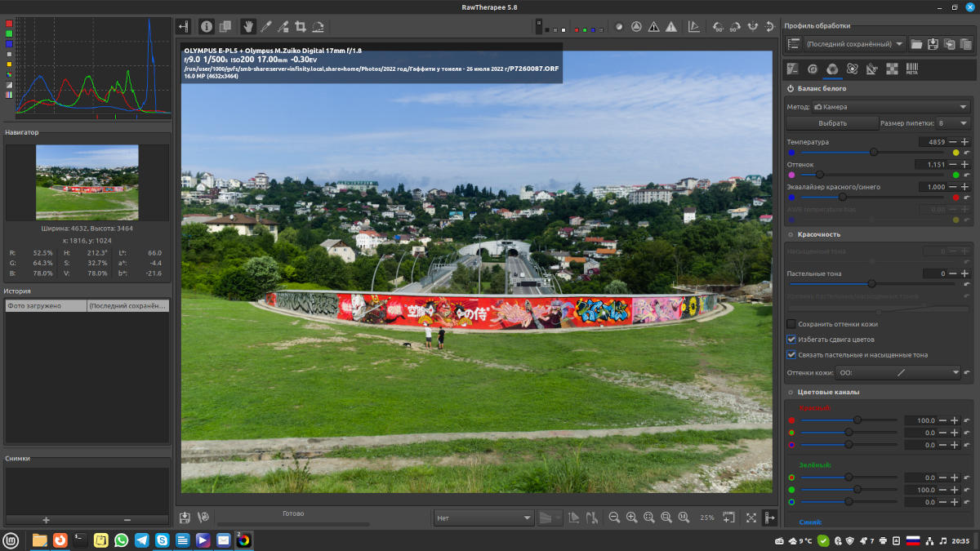Open Advanced tab with atom icon
Image resolution: width=980 pixels, height=551 pixels.
tap(852, 69)
